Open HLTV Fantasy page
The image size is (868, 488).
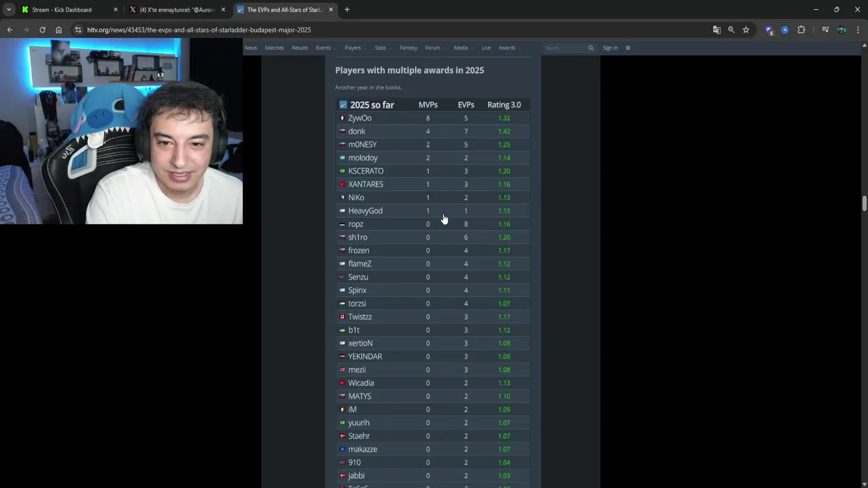(408, 48)
